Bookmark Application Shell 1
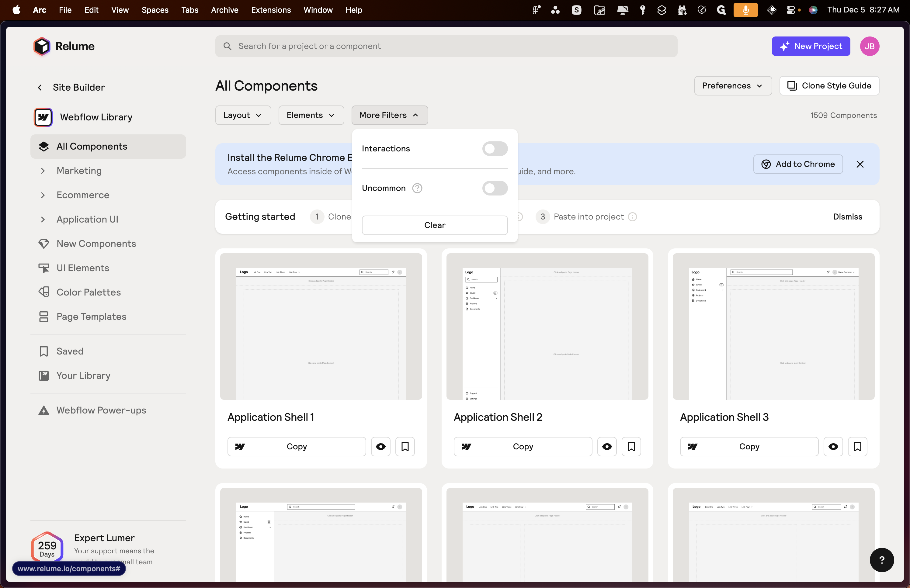910x588 pixels. coord(405,447)
